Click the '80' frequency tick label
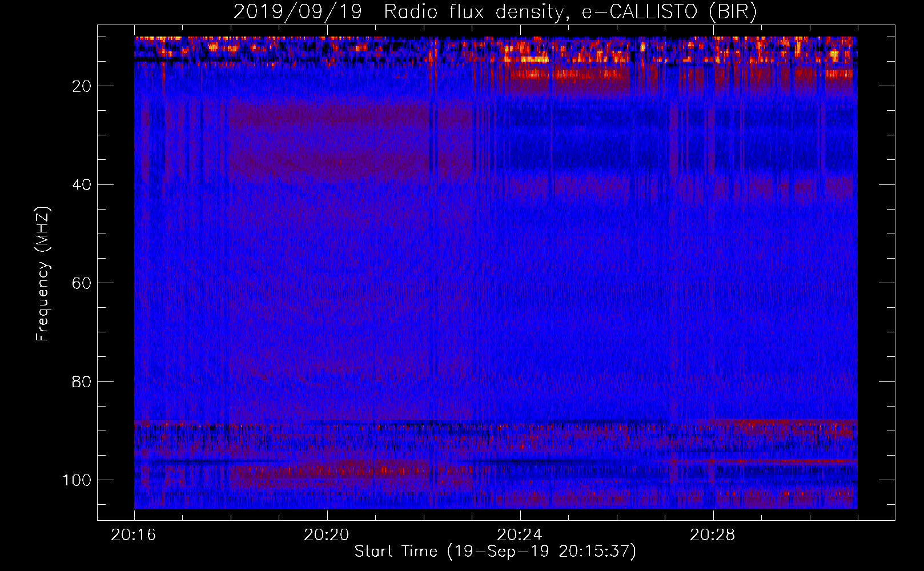 click(82, 381)
